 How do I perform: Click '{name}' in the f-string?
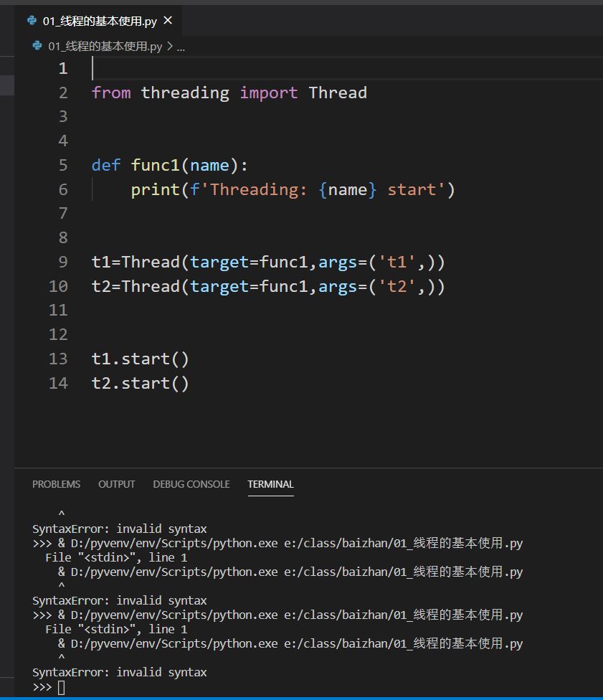point(348,190)
